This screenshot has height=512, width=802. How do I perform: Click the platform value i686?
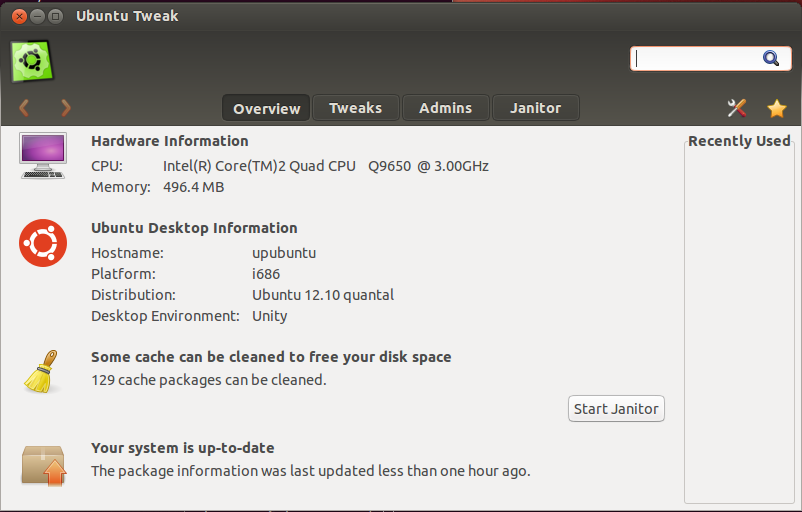tap(266, 274)
